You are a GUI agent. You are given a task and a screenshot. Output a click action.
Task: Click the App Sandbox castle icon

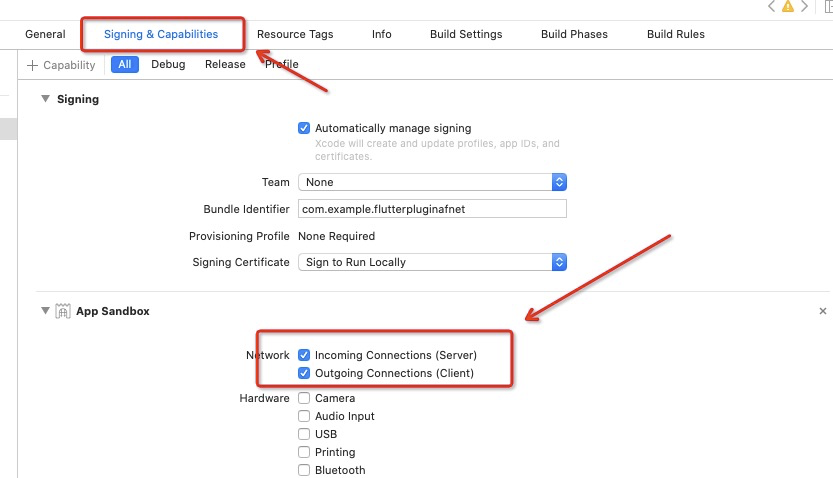[x=63, y=311]
